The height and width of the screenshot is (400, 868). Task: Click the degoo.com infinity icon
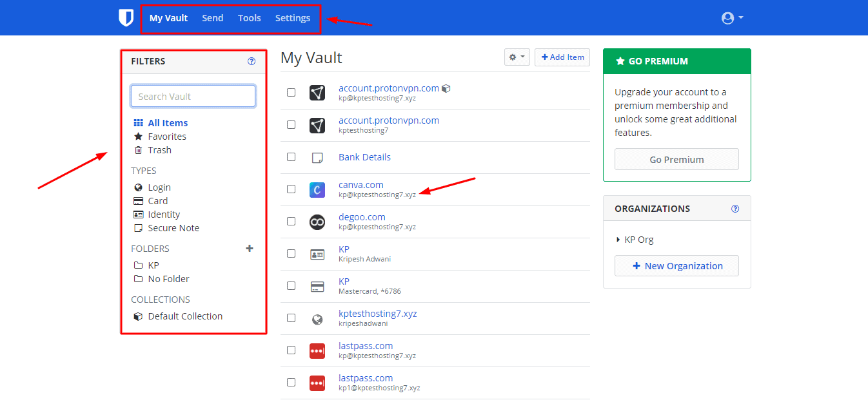click(x=317, y=222)
